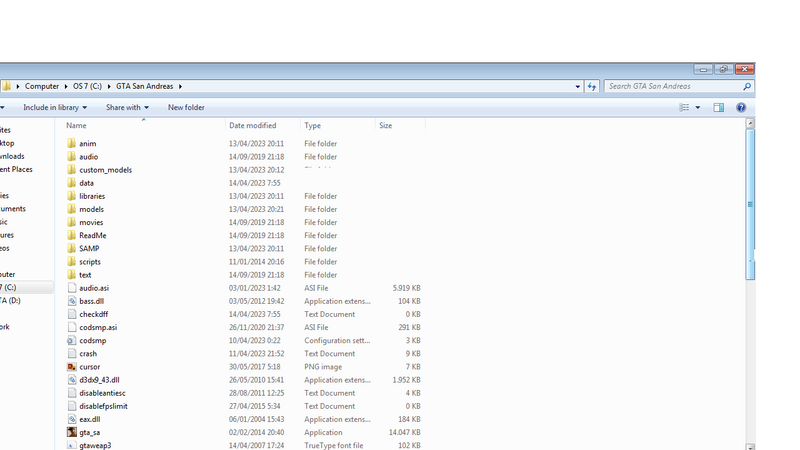Viewport: 800px width, 450px height.
Task: Click the date 06/01/2004 15:43 for eax.dll
Action: pos(256,419)
